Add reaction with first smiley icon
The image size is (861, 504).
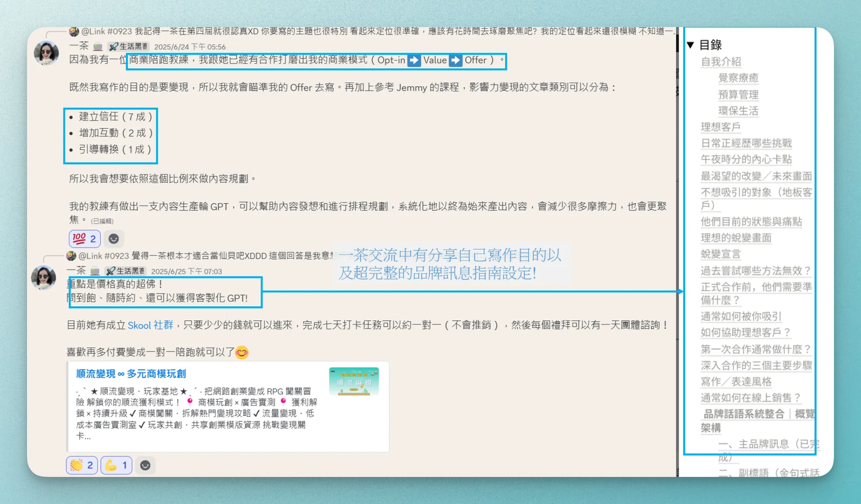click(x=114, y=238)
